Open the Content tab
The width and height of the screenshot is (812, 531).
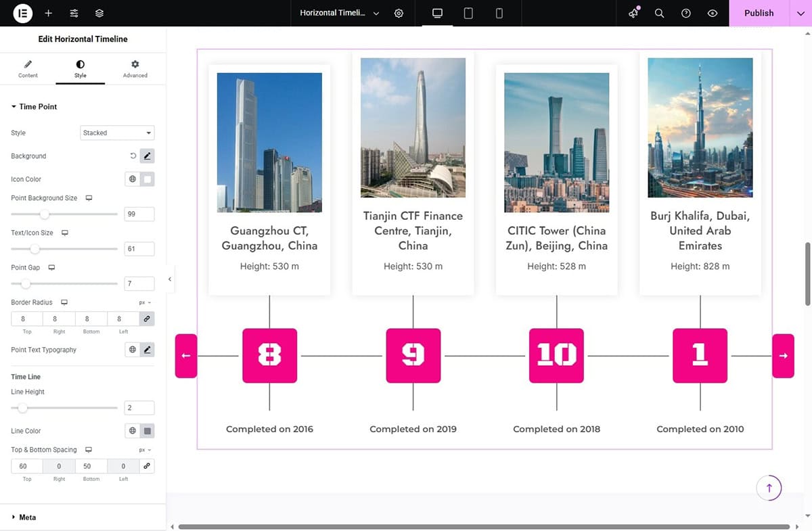28,68
